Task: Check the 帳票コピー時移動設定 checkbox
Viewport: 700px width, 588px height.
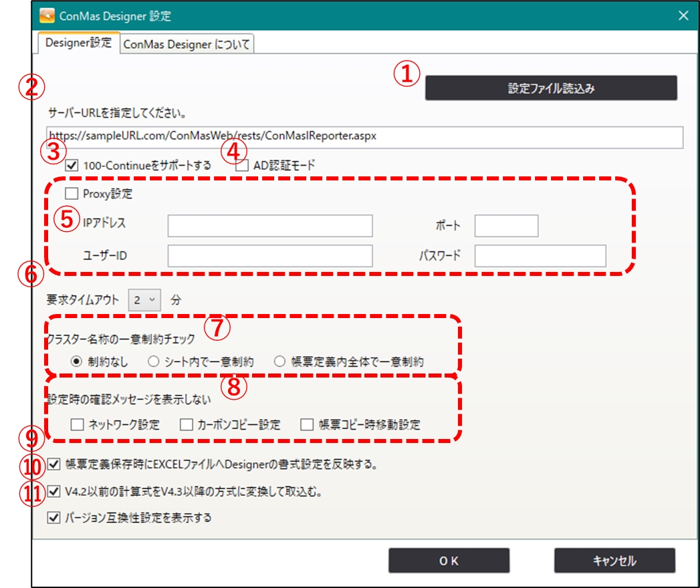Action: 307,424
